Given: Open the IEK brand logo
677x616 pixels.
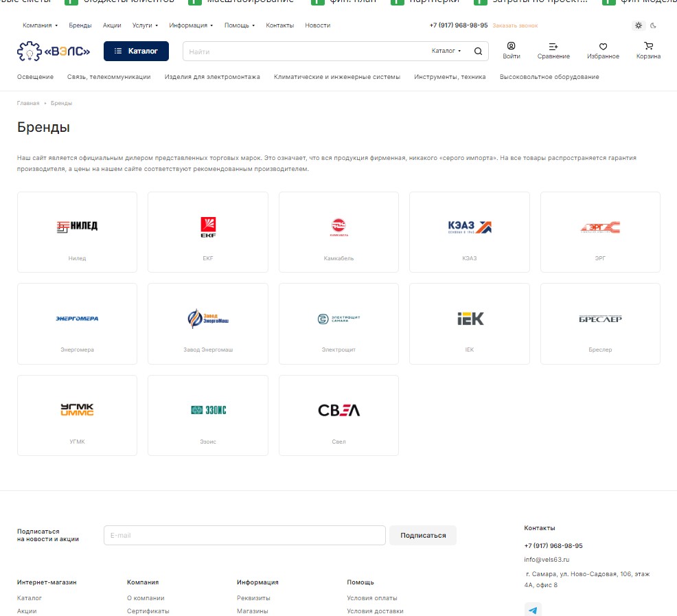Looking at the screenshot, I should (470, 319).
